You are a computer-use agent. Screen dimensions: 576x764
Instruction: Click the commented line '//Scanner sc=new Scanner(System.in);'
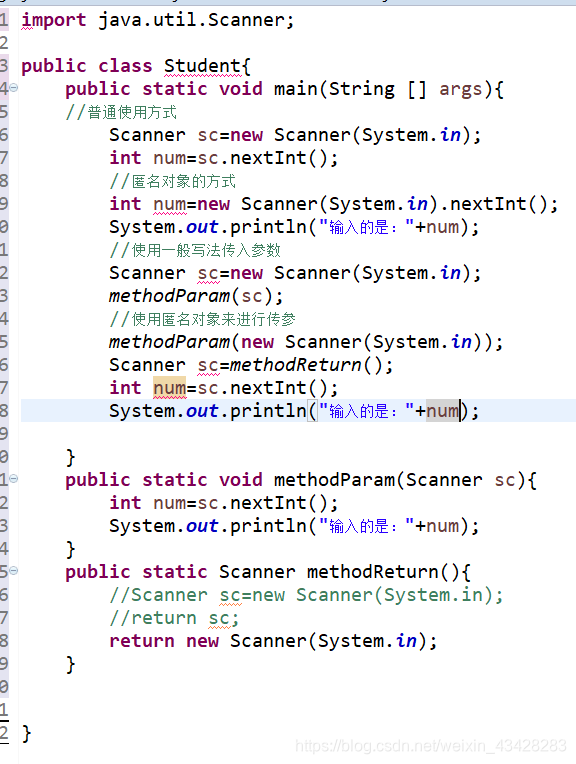point(306,595)
